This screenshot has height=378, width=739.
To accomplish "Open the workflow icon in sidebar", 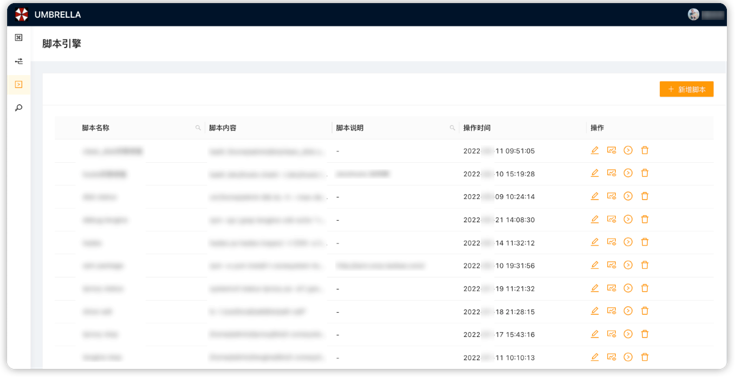I will click(19, 61).
